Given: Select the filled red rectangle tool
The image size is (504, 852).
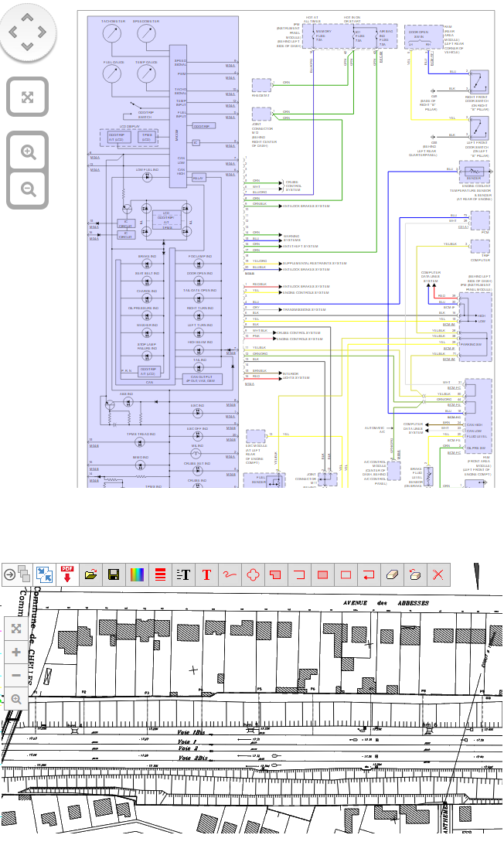Looking at the screenshot, I should pos(322,574).
